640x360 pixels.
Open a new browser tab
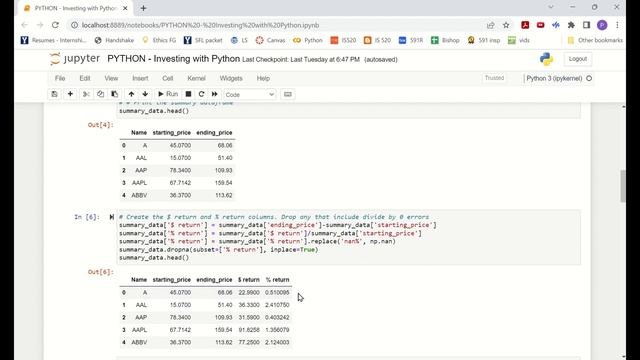(143, 8)
